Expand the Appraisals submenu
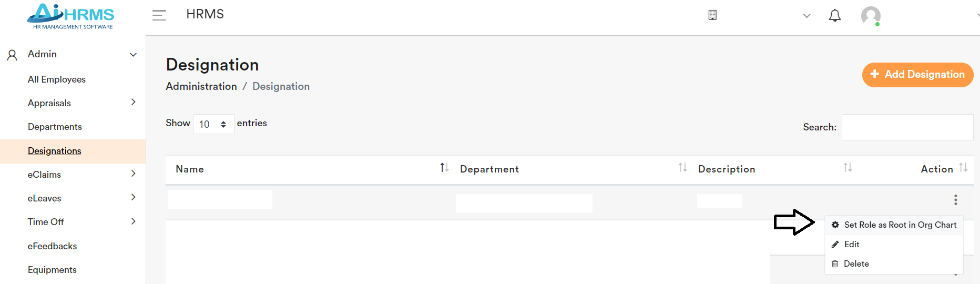The image size is (980, 284). pos(133,103)
